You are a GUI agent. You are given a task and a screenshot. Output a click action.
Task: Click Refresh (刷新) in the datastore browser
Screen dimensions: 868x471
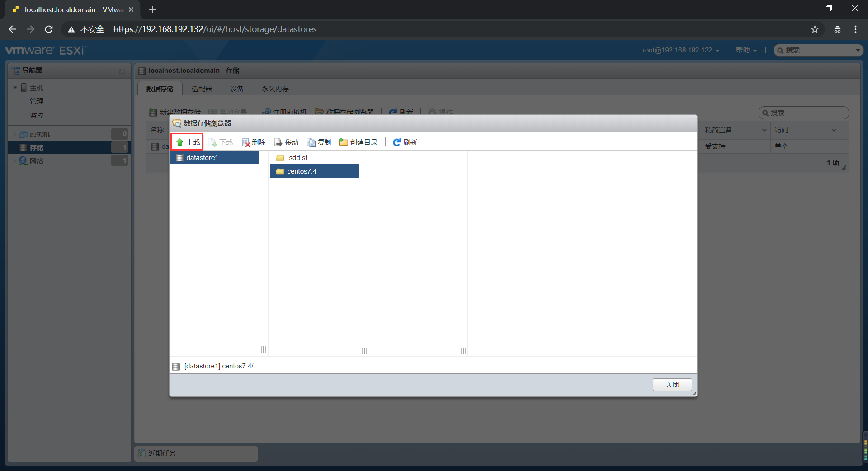point(405,142)
